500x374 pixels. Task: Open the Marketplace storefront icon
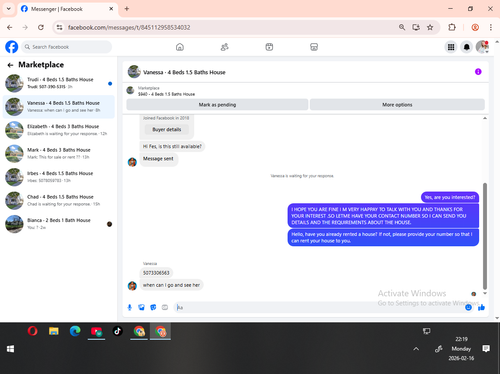click(314, 47)
